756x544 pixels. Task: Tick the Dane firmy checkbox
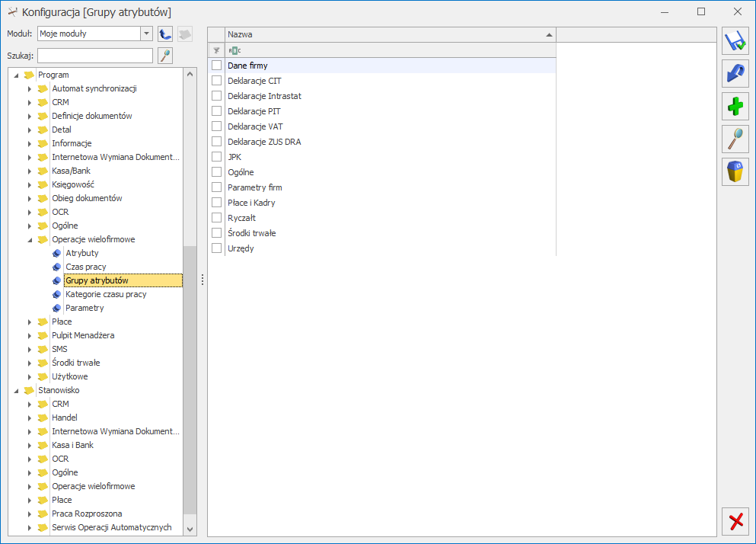[x=216, y=66]
